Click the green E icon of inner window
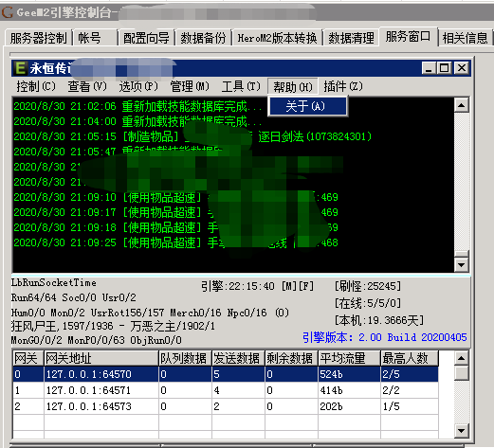This screenshot has height=448, width=494. (x=20, y=68)
